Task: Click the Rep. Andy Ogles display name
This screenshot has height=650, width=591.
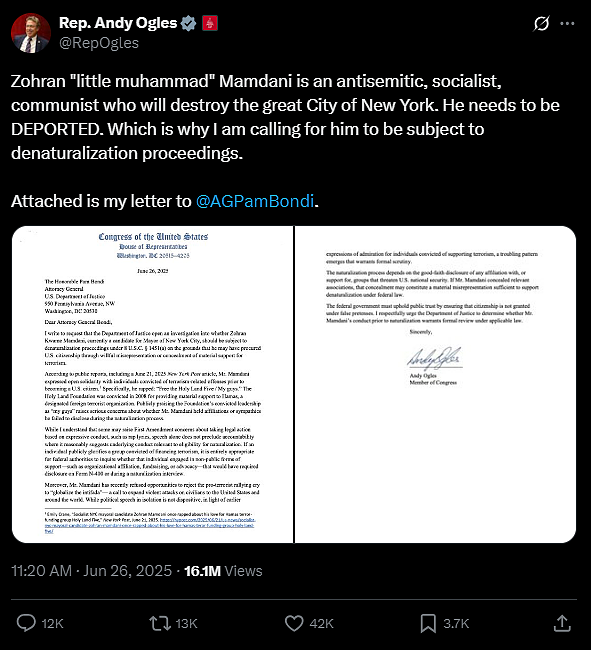Action: 118,23
